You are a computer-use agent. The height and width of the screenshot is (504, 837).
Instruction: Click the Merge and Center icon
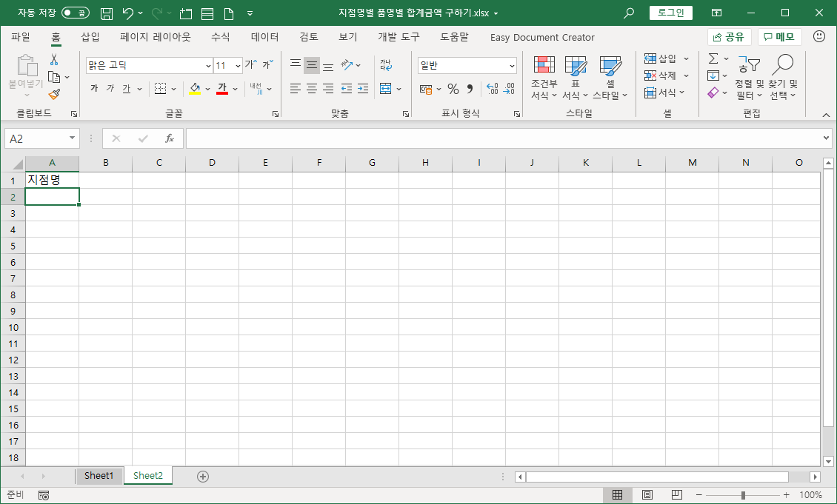click(385, 89)
